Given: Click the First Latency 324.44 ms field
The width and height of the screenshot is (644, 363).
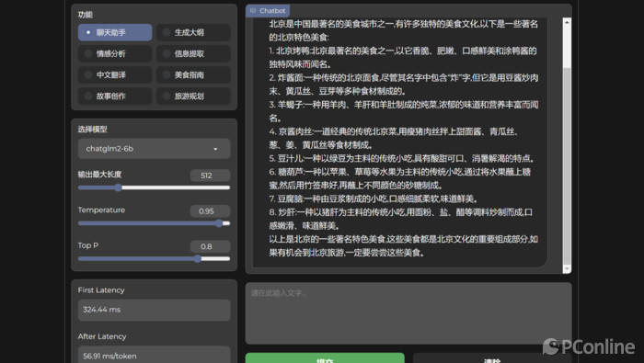Looking at the screenshot, I should tap(154, 310).
